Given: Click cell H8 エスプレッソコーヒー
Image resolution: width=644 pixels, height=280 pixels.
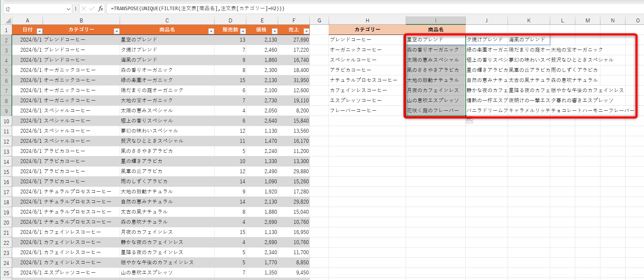Looking at the screenshot, I should coord(367,101).
